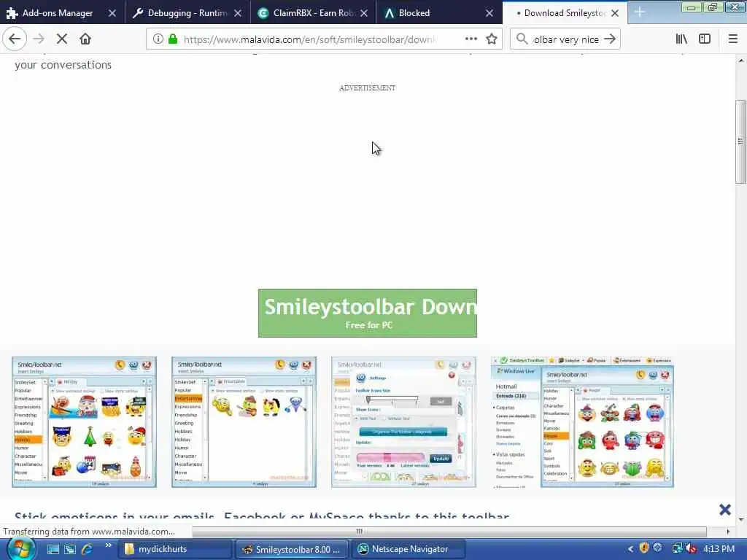The width and height of the screenshot is (747, 560).
Task: Open the browser home page
Action: (x=85, y=39)
